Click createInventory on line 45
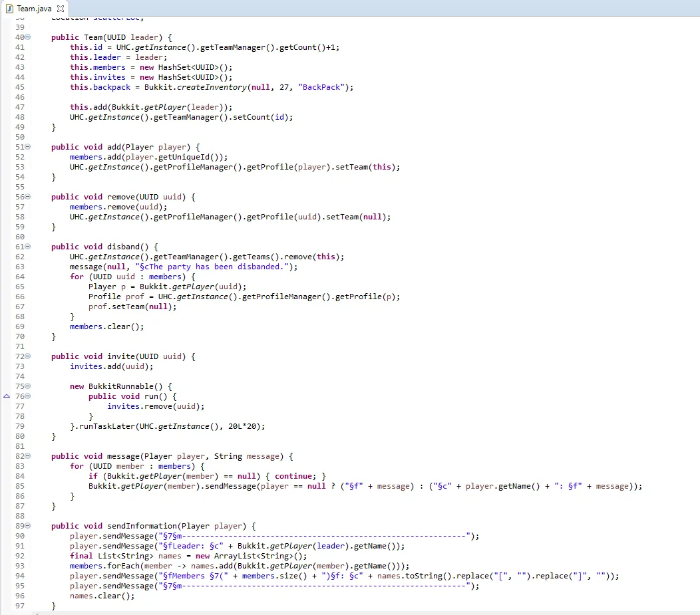Screen dimensions: 700x615 (x=212, y=87)
